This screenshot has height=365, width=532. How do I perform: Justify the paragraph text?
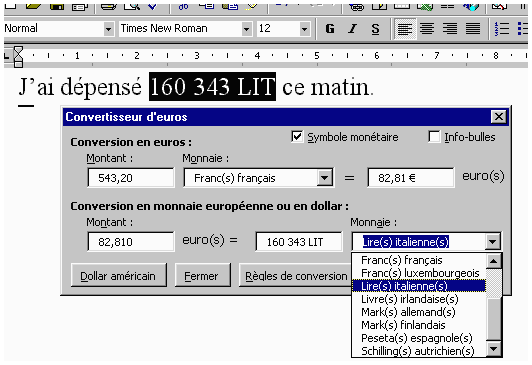473,29
